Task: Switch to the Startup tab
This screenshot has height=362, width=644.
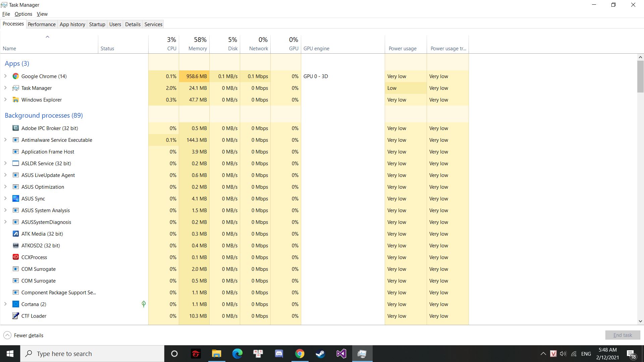Action: click(97, 24)
